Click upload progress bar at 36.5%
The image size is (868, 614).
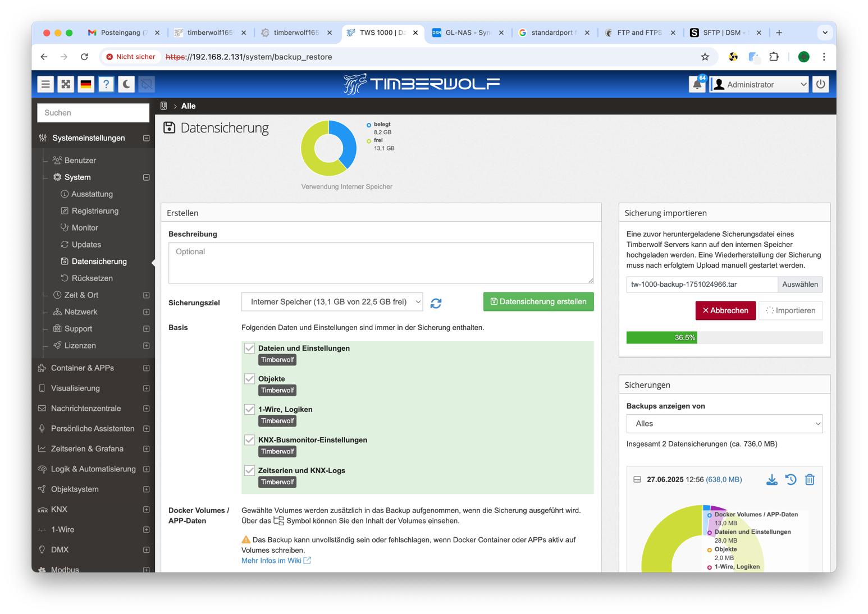point(724,338)
